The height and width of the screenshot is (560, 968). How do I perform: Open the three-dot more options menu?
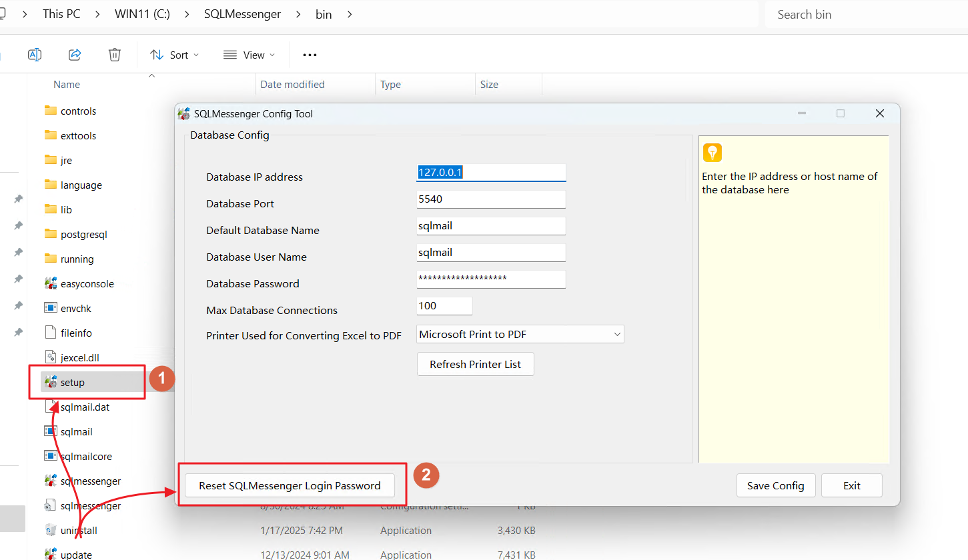coord(310,55)
